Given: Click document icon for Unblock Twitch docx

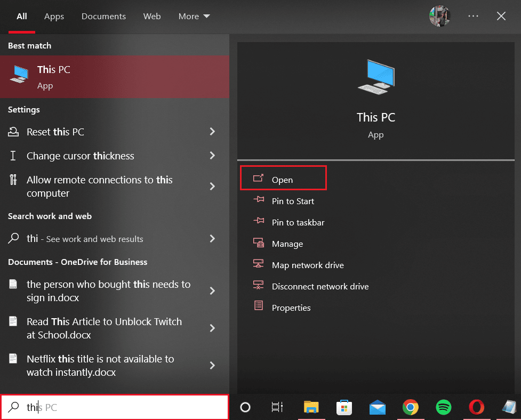Looking at the screenshot, I should (13, 321).
